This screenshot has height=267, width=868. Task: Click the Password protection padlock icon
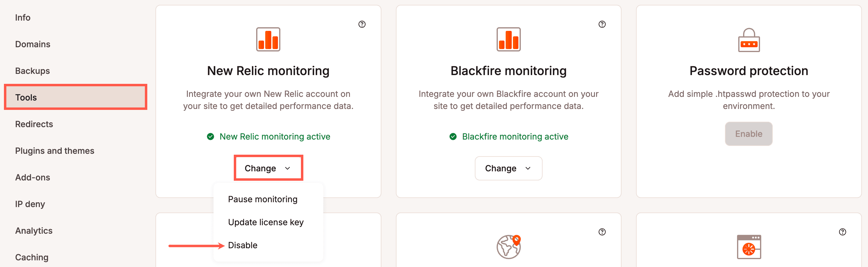click(749, 40)
